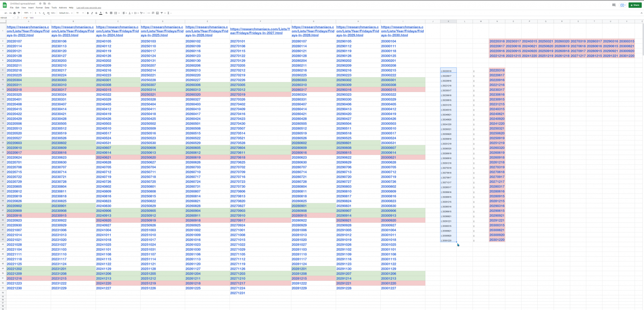Toggle bold formatting
Screen dimensions: 644x310
click(x=88, y=13)
